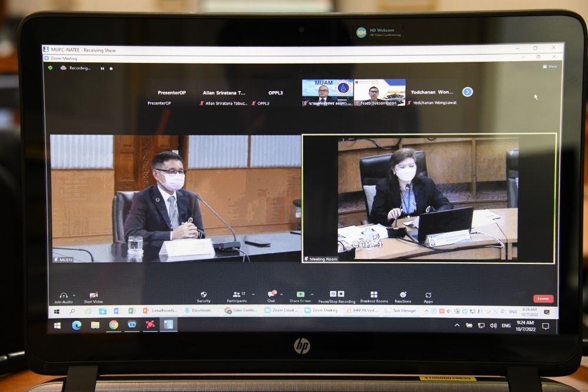The image size is (588, 392).
Task: Click the MUEN video feed
Action: [x=176, y=199]
